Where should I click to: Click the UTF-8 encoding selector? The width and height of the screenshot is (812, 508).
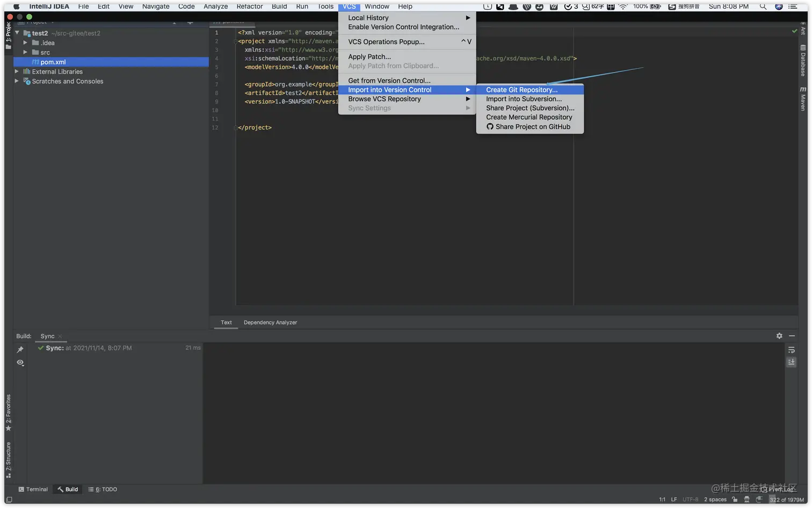690,500
